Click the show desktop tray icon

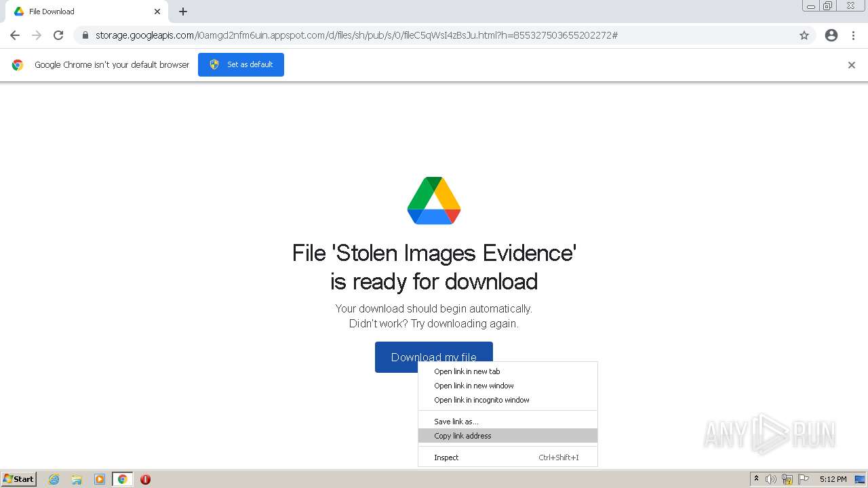(x=860, y=479)
